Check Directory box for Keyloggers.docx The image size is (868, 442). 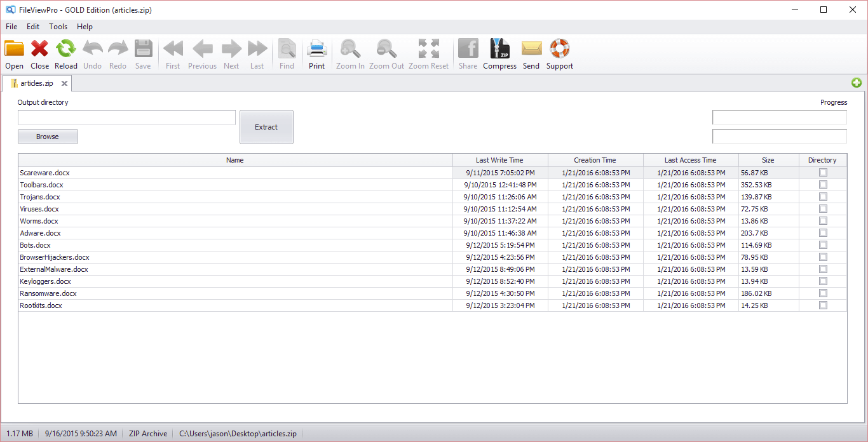point(824,281)
